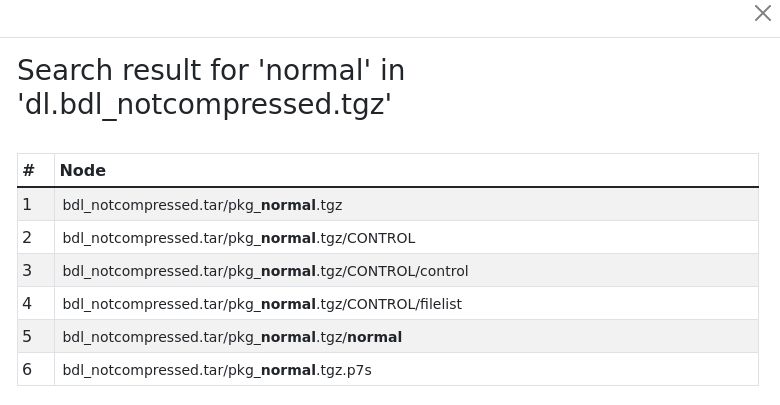This screenshot has width=780, height=405.
Task: Click the trailing bold 'normal' in row 5
Action: 375,337
